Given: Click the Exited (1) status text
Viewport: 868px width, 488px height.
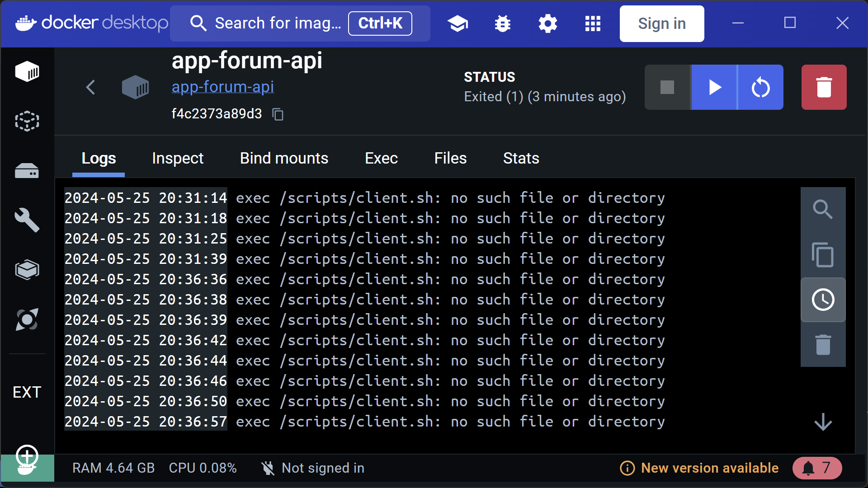Looking at the screenshot, I should tap(545, 97).
